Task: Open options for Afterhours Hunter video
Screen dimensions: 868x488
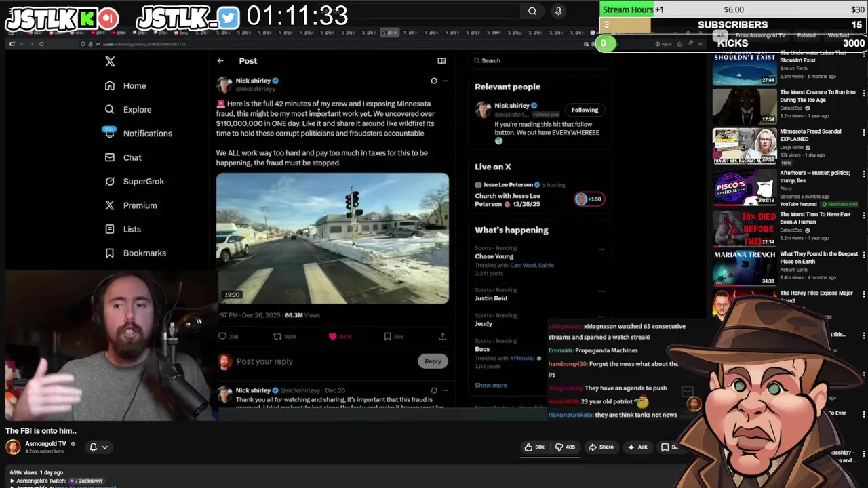Action: click(x=863, y=174)
